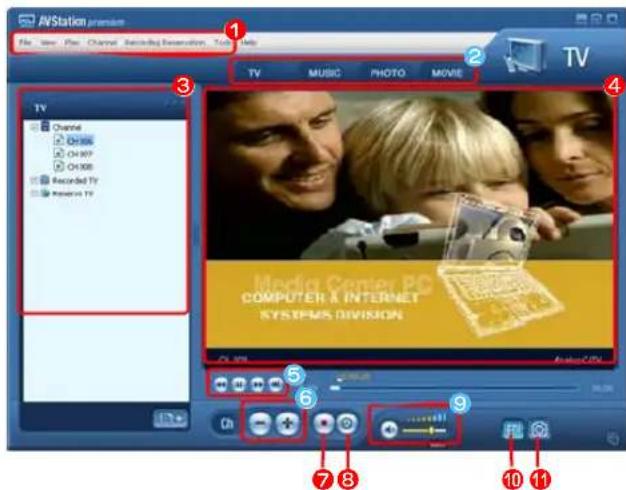Click the AVStation logo icon in the title bar
This screenshot has height=490, width=626.
tap(27, 20)
